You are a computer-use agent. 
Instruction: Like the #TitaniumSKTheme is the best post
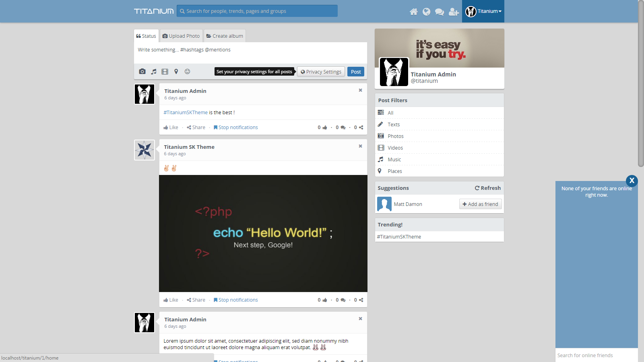click(x=171, y=128)
